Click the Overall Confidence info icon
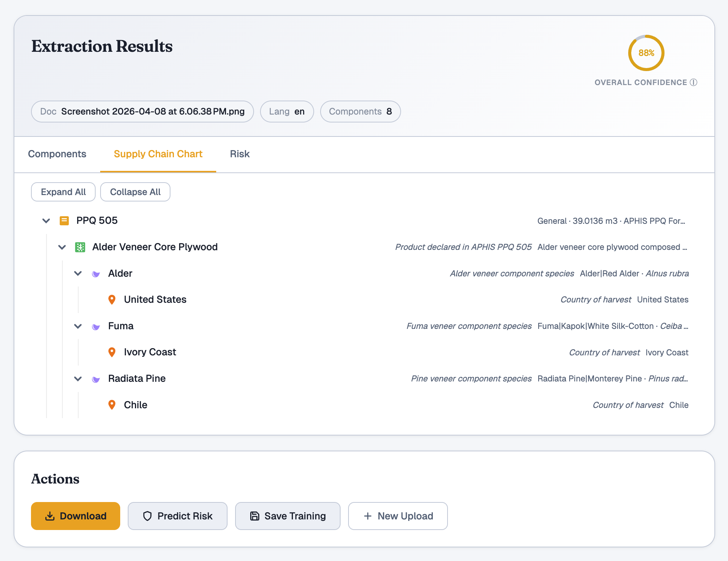Screen dimensions: 728x561 tap(694, 82)
